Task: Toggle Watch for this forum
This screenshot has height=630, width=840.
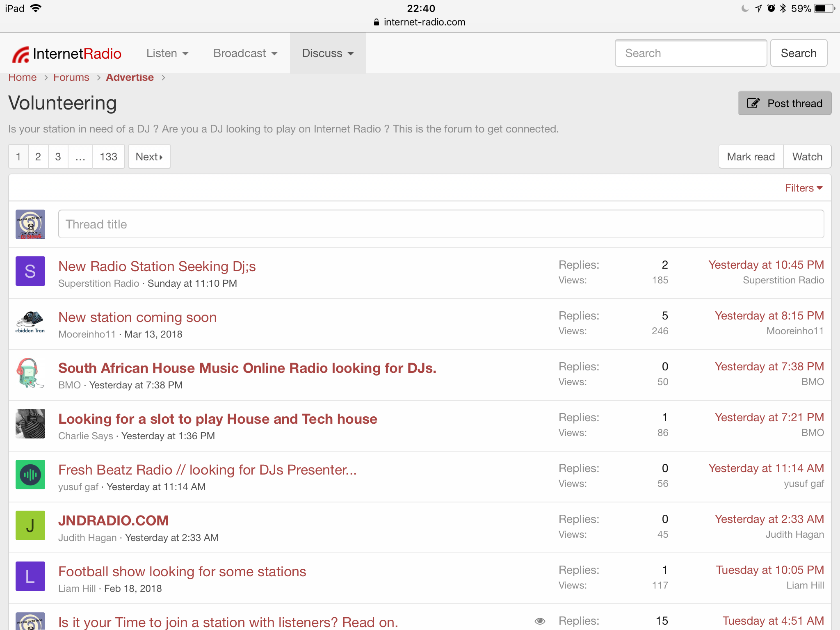Action: click(807, 157)
